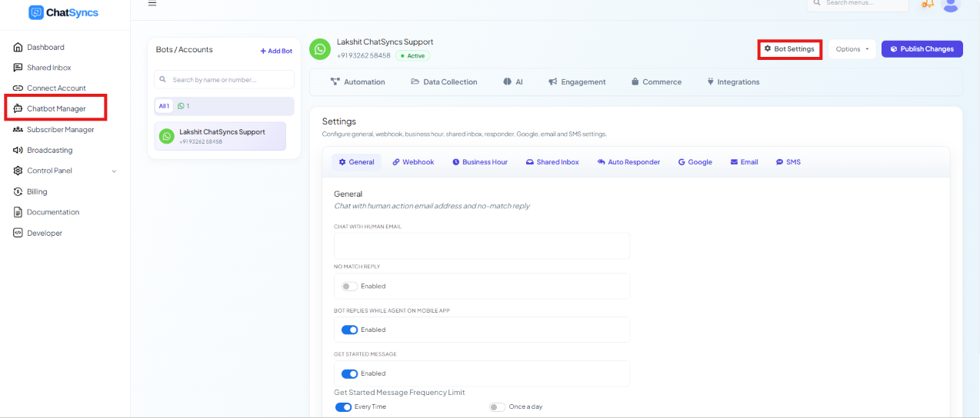The height and width of the screenshot is (418, 980).
Task: Toggle the Every Time frequency switch
Action: 343,406
